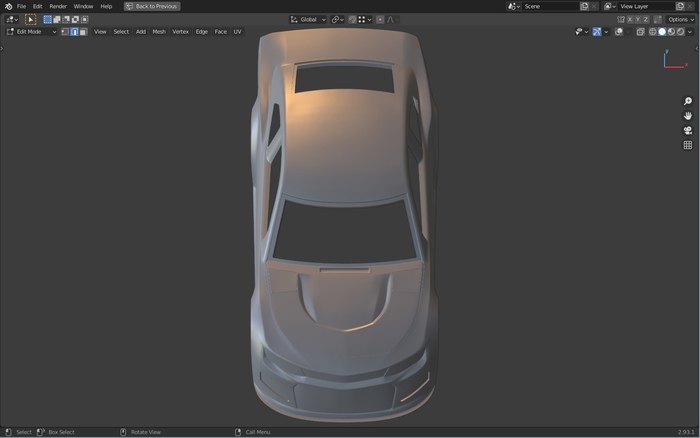This screenshot has width=700, height=438.
Task: Toggle X-ray display
Action: coord(639,32)
